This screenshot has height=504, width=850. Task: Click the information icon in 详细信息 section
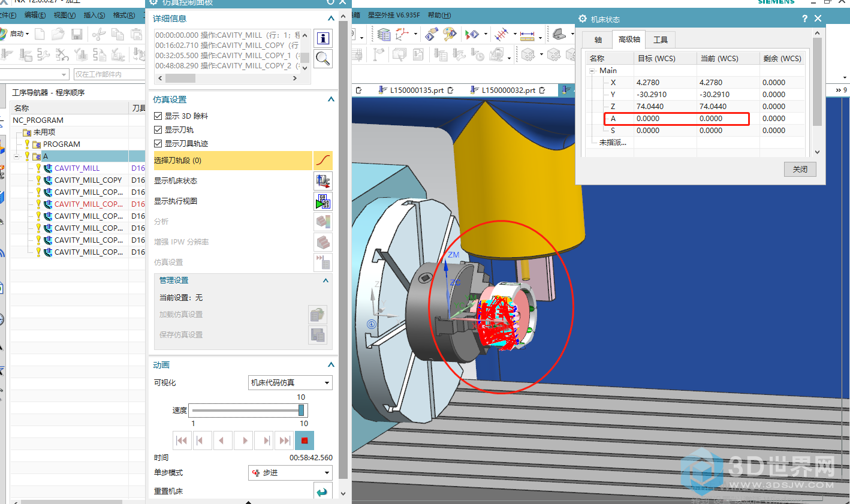[323, 39]
